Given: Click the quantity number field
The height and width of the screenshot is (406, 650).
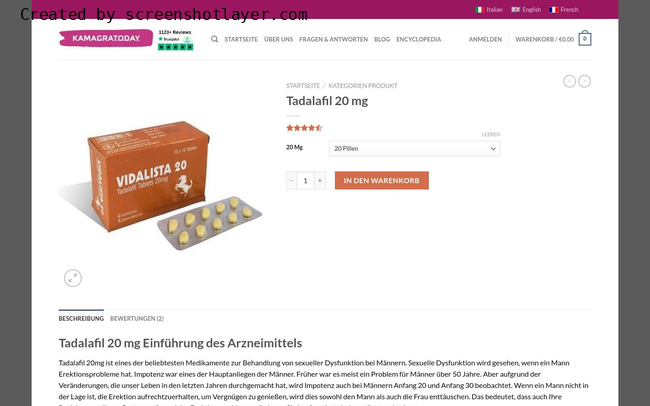Looking at the screenshot, I should point(306,180).
